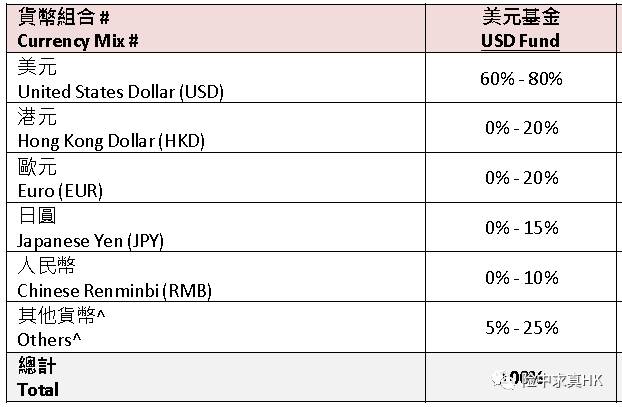Click the WeChat watermark logo icon

(x=504, y=380)
